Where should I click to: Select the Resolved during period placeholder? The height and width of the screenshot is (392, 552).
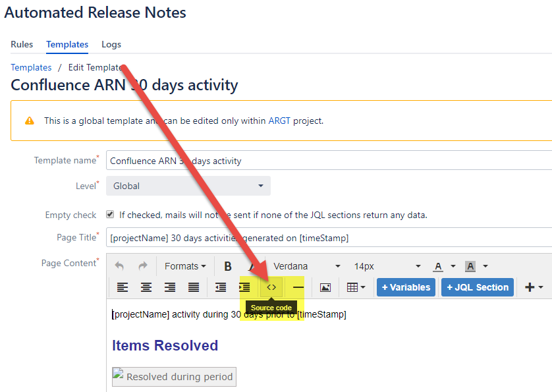pos(175,377)
